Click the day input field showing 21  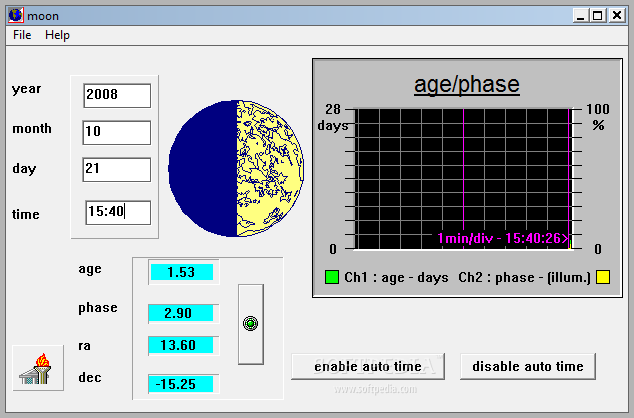[116, 169]
